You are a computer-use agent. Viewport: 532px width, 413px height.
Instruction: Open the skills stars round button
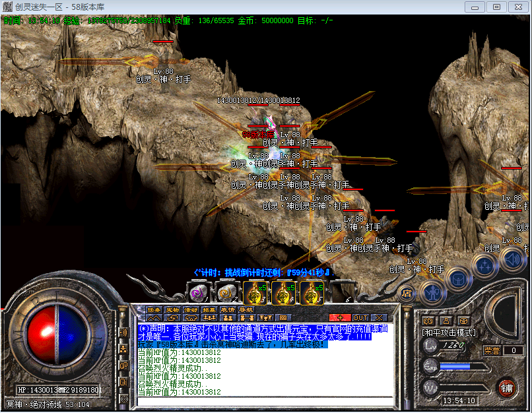(x=484, y=265)
